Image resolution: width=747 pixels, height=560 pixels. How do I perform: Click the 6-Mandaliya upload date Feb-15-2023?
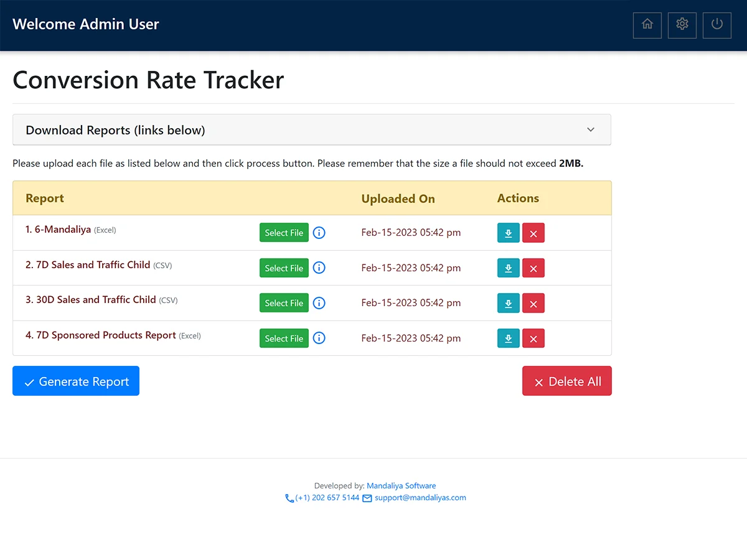click(x=411, y=233)
